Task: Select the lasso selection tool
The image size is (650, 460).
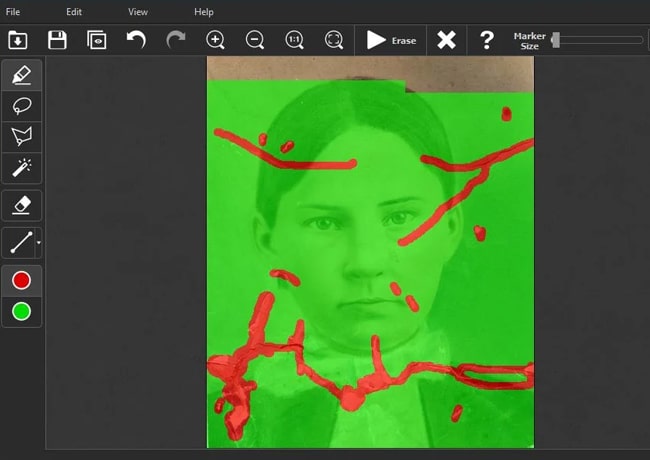Action: (21, 106)
